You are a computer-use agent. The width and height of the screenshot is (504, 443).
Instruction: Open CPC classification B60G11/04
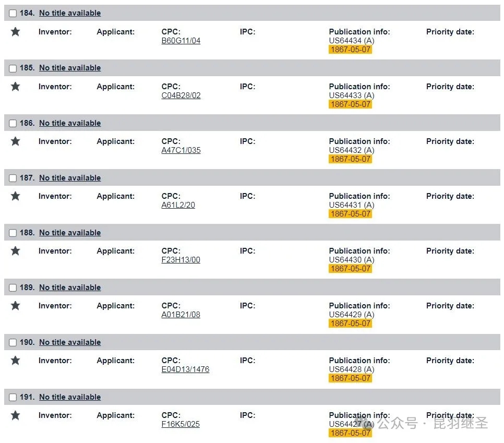181,41
